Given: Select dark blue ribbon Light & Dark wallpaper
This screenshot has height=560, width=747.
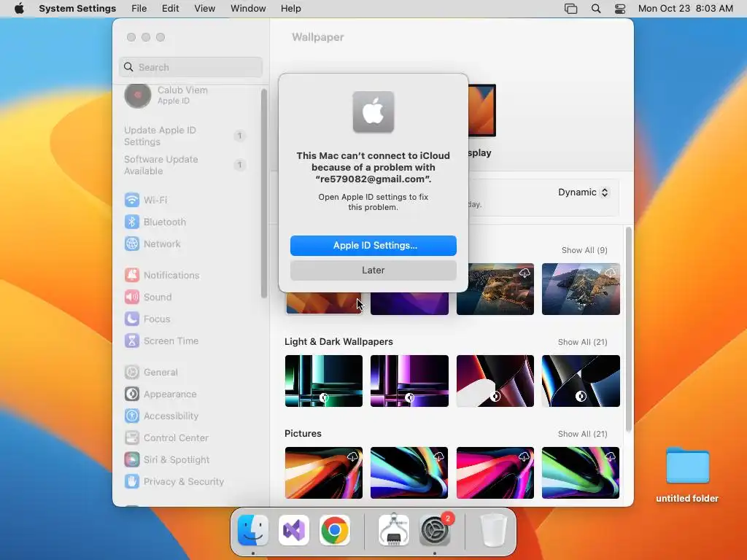Looking at the screenshot, I should 581,381.
